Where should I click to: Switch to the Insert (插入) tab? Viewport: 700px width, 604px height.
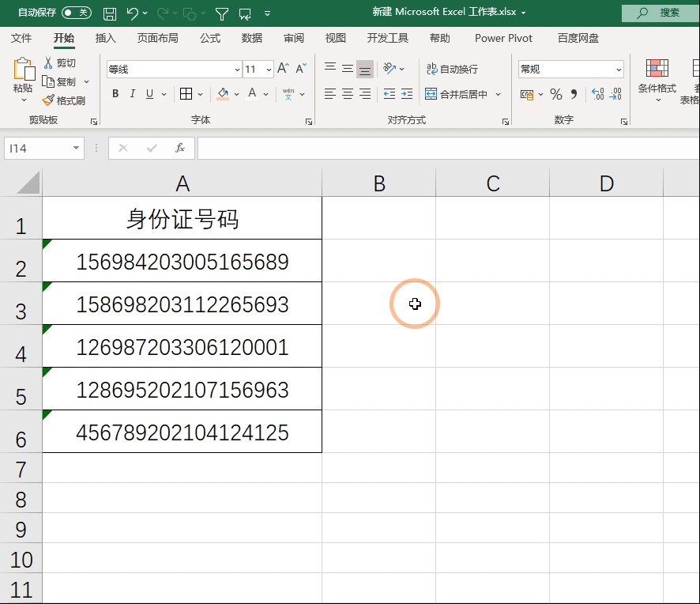106,38
